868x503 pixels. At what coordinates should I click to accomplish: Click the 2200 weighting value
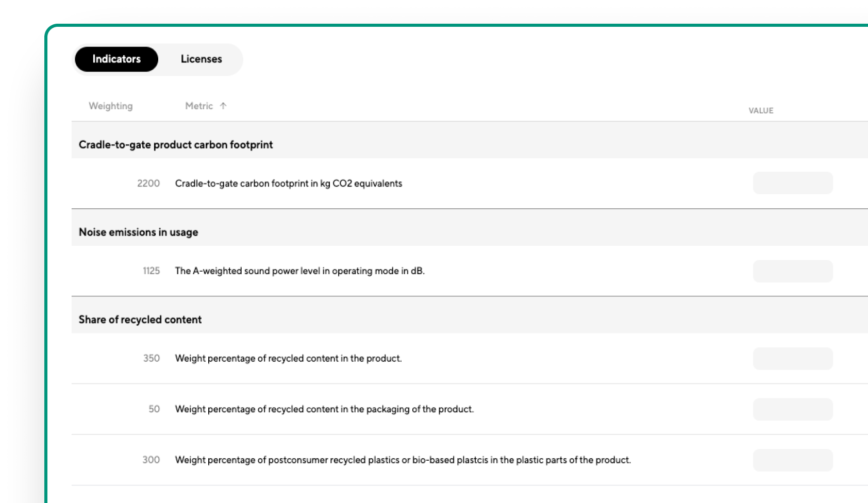(x=148, y=183)
